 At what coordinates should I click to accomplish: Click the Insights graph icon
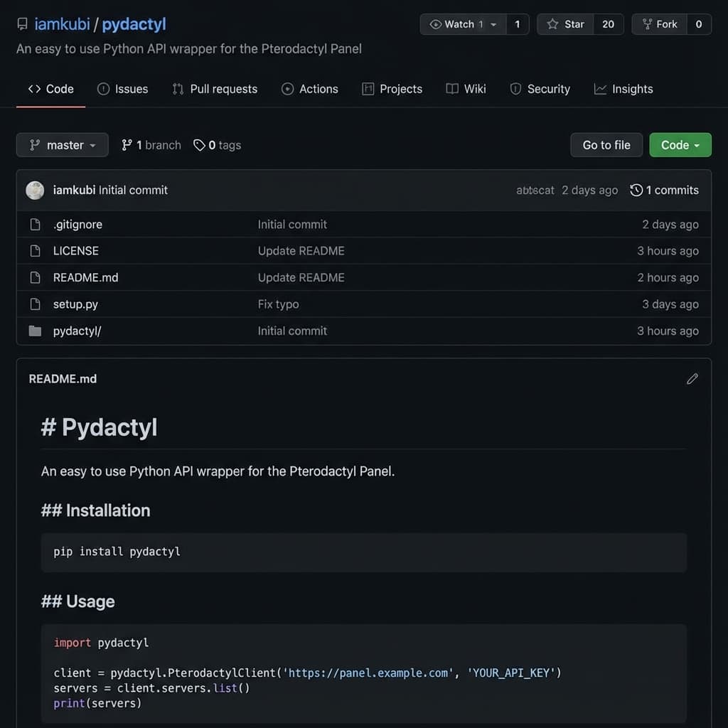tap(599, 88)
